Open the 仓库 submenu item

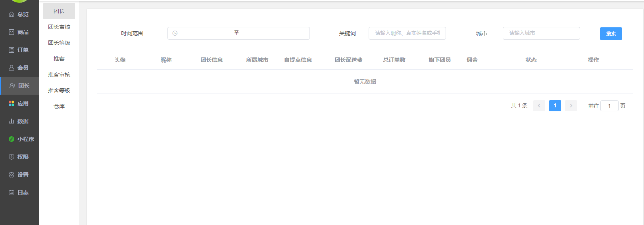coord(59,106)
